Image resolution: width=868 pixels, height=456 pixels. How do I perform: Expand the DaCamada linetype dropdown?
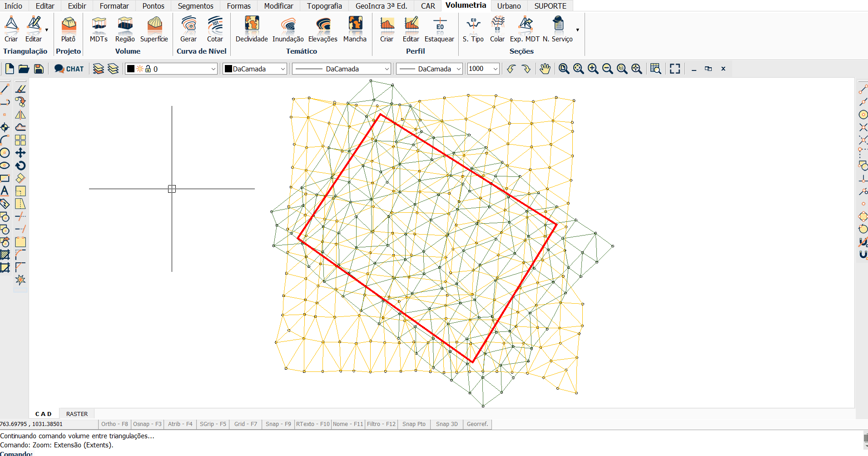[387, 69]
